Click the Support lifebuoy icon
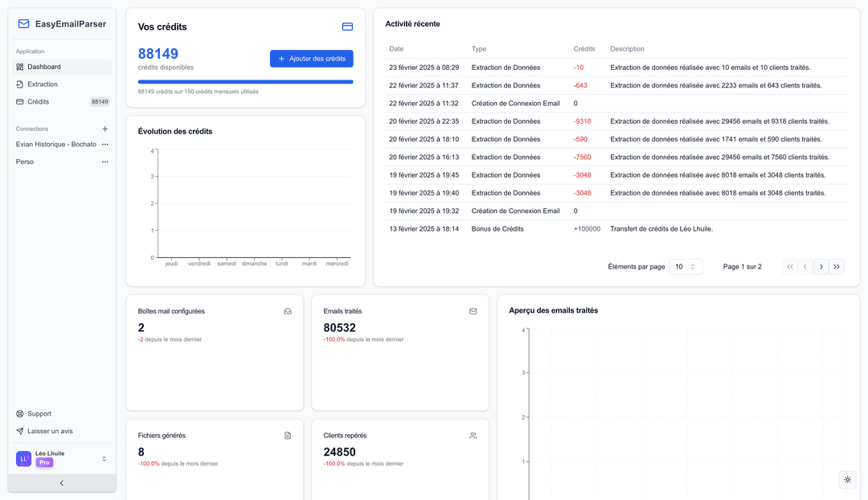This screenshot has height=500, width=868. (x=20, y=414)
